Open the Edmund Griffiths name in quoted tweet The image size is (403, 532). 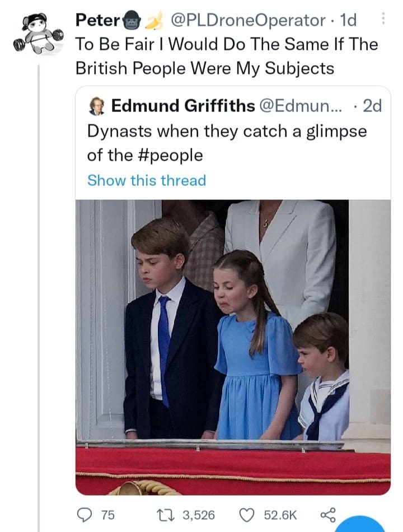(x=183, y=106)
